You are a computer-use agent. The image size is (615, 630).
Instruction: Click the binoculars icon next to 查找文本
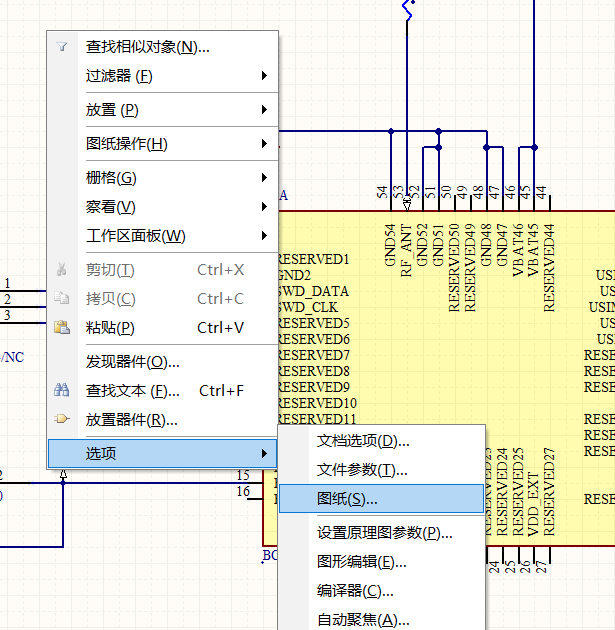coord(62,390)
